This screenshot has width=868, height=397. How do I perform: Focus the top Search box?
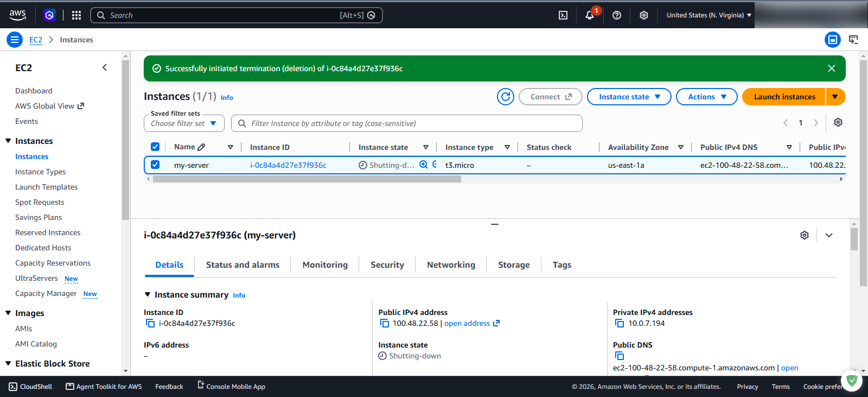237,15
